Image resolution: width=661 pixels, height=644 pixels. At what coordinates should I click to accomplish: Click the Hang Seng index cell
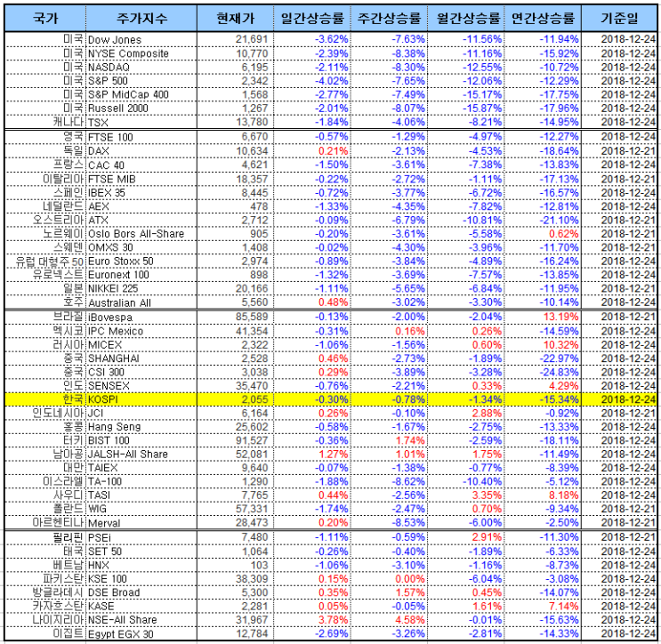141,427
